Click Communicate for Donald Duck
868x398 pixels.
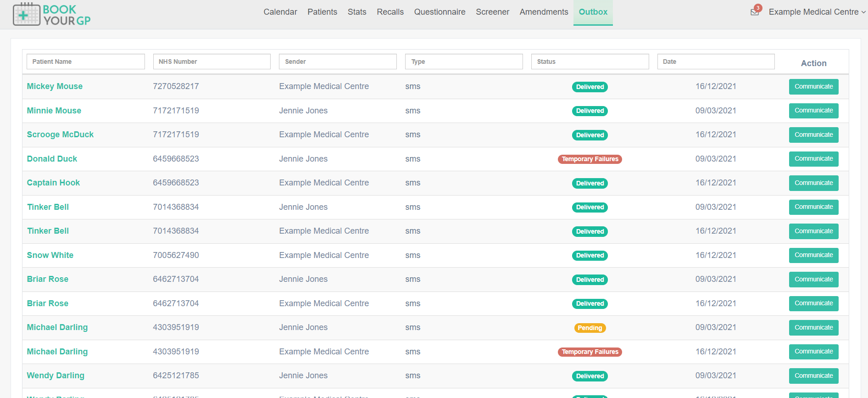click(813, 159)
